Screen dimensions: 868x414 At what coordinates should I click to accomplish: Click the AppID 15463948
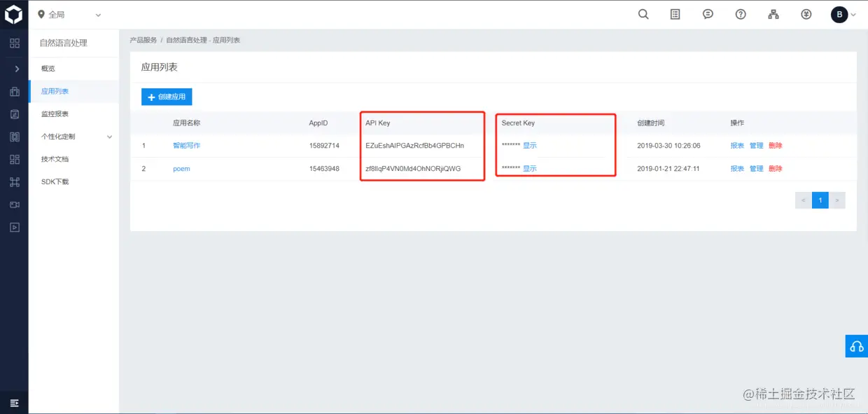click(324, 169)
